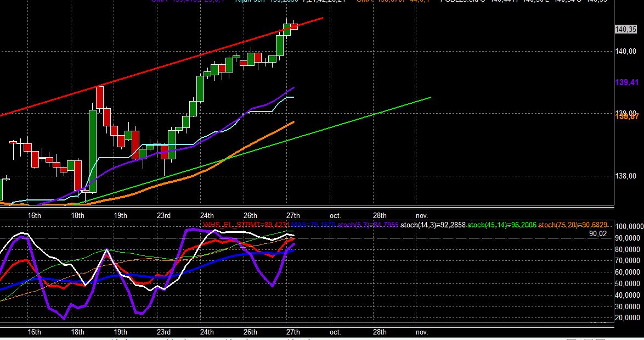This screenshot has height=340, width=644.
Task: Click the 140,35 current price tag
Action: tap(625, 29)
